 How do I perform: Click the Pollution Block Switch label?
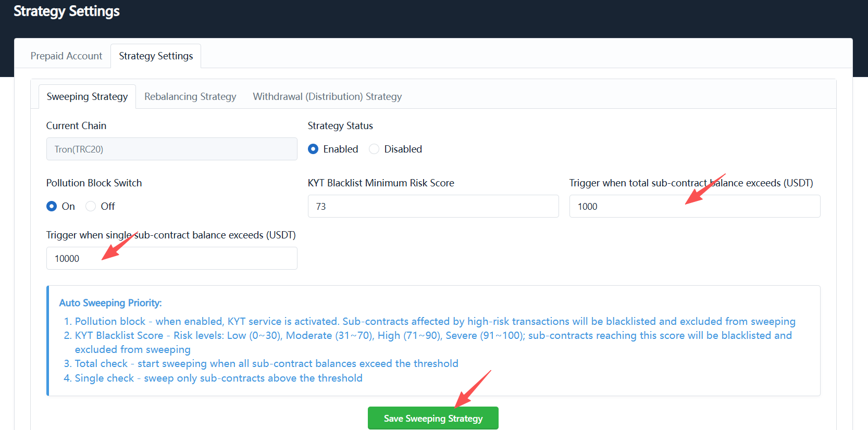(94, 183)
